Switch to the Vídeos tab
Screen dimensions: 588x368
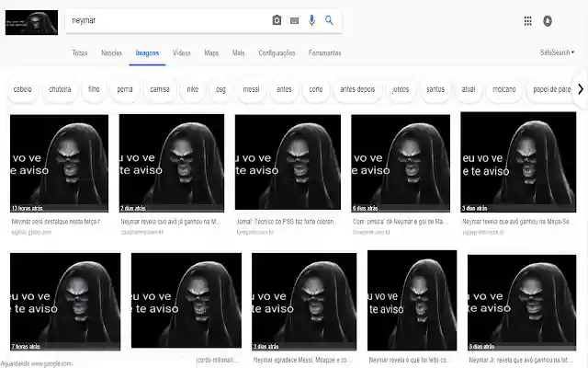(182, 53)
